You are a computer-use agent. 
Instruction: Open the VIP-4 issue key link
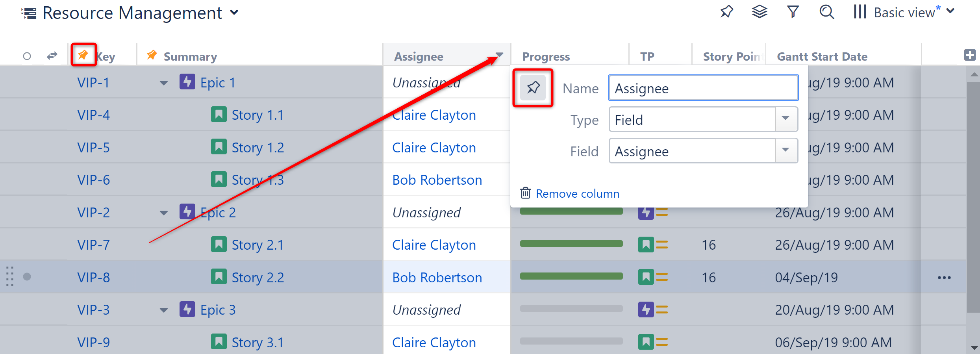[93, 115]
